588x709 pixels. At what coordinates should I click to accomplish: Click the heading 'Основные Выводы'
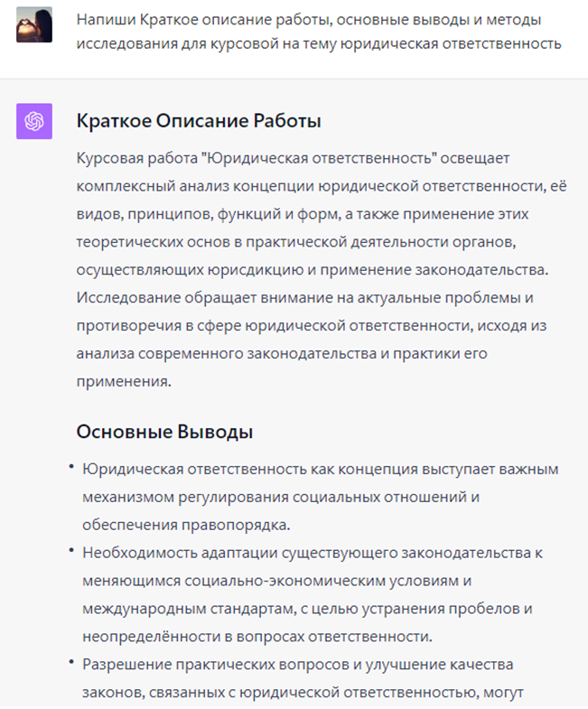coord(164,432)
